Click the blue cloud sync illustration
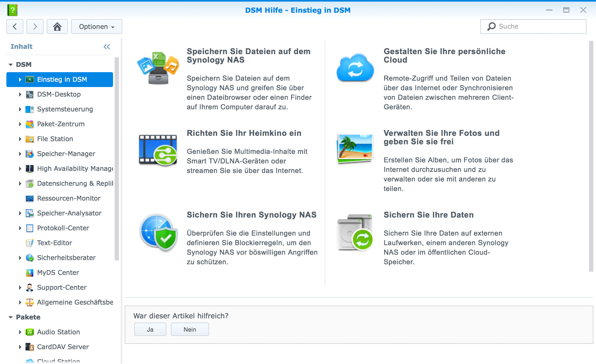596x364 pixels. [x=355, y=67]
